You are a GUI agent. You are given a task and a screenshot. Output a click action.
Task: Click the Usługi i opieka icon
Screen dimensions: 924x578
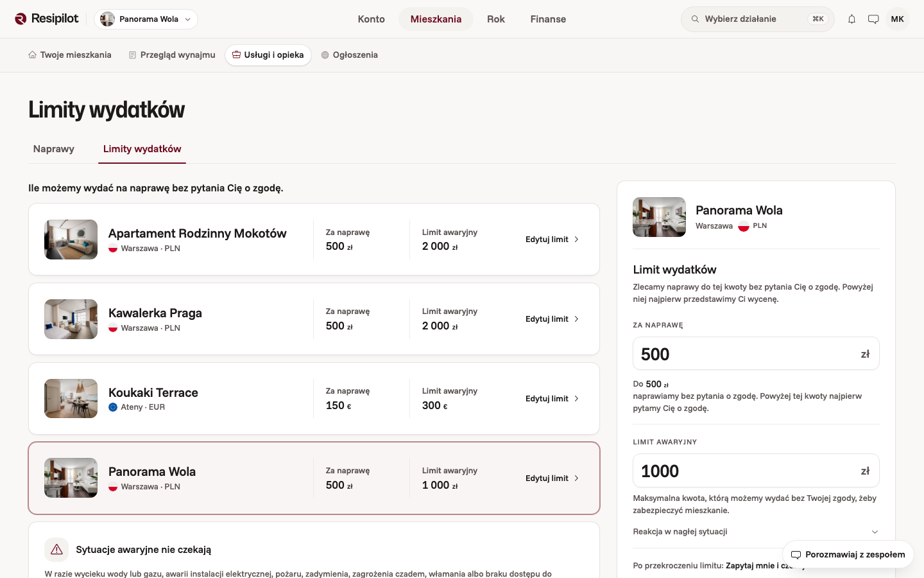(236, 55)
